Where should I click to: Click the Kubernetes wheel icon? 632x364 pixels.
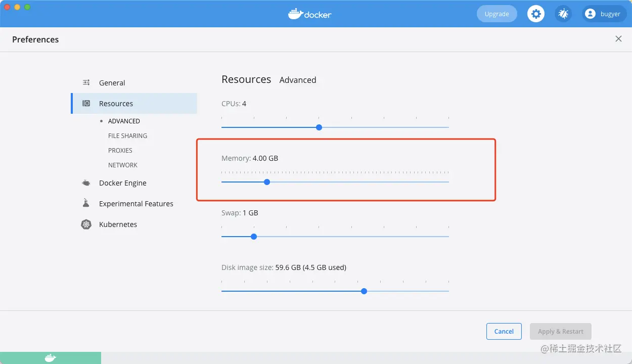coord(86,224)
